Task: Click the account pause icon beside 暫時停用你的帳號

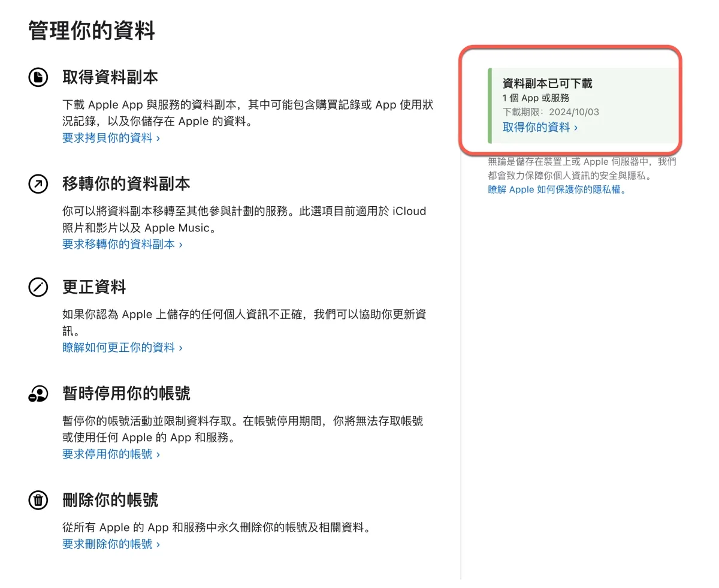Action: coord(38,394)
